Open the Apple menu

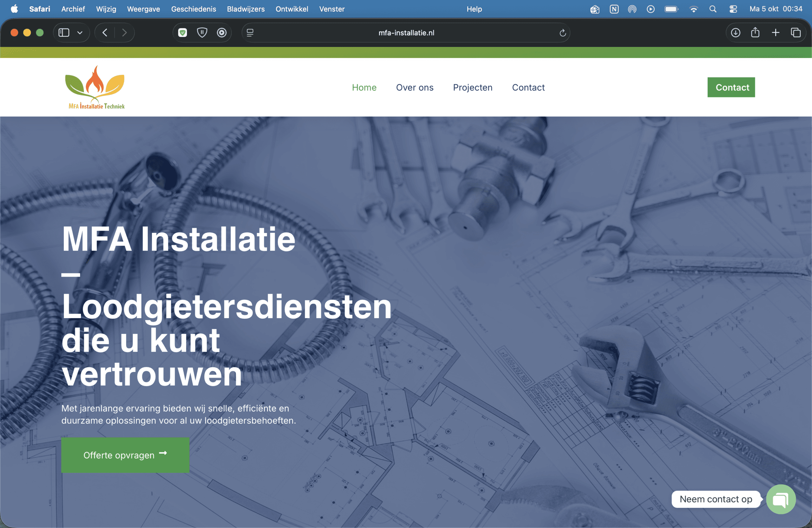point(14,9)
